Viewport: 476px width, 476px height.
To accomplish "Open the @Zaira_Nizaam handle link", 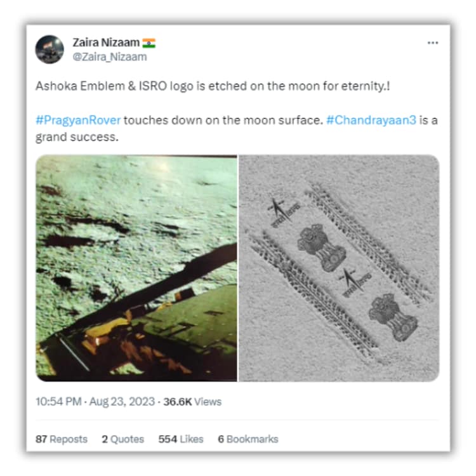I will 110,56.
